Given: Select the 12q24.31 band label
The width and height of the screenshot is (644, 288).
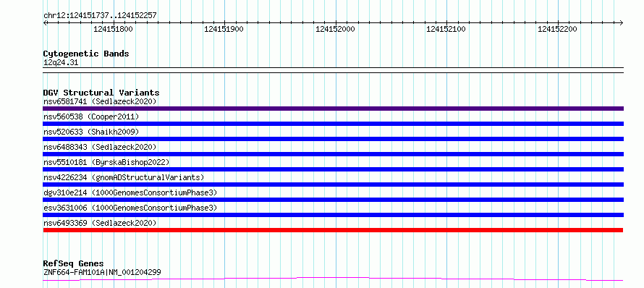Looking at the screenshot, I should (61, 63).
